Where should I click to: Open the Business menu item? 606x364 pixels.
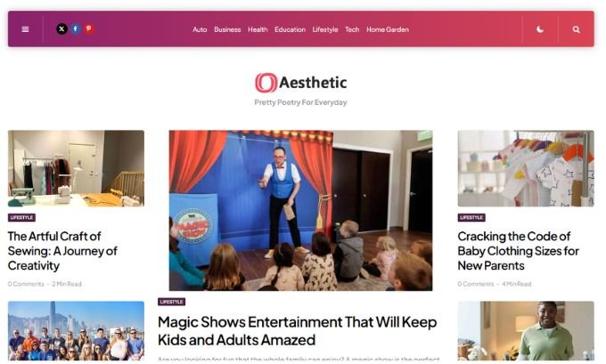click(227, 29)
